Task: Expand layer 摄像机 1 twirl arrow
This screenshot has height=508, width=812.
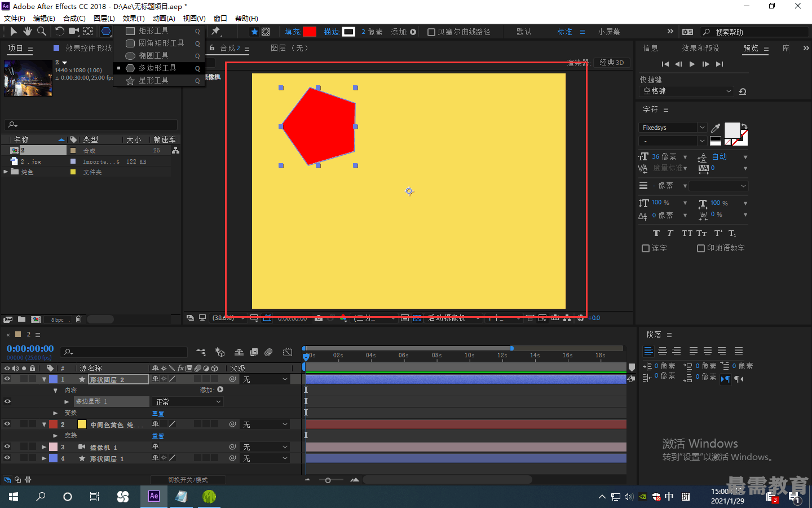Action: pos(44,447)
